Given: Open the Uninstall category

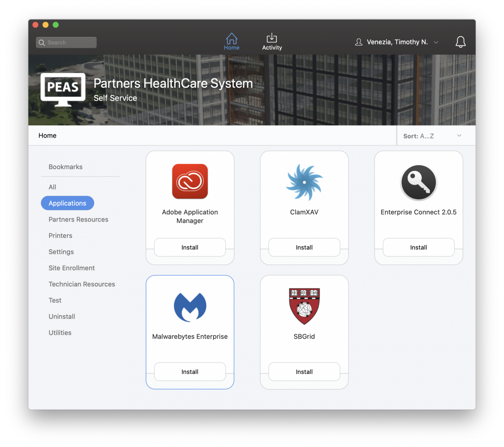Looking at the screenshot, I should pyautogui.click(x=62, y=316).
